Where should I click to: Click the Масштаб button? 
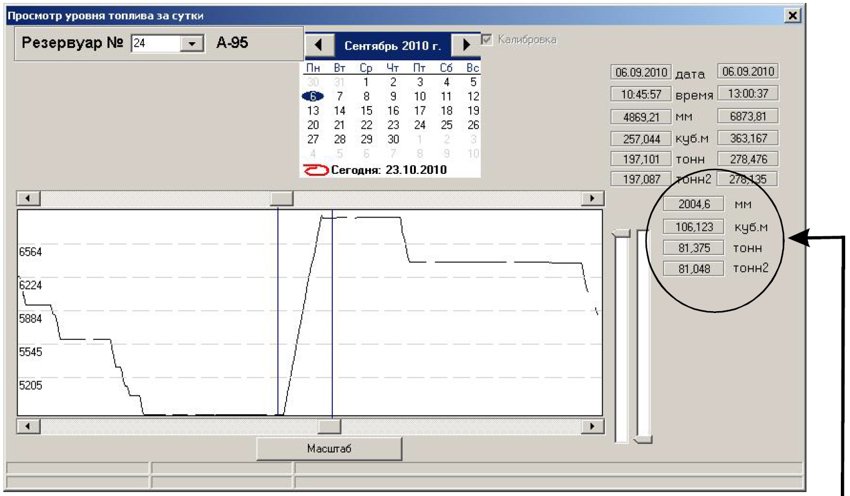coord(329,449)
